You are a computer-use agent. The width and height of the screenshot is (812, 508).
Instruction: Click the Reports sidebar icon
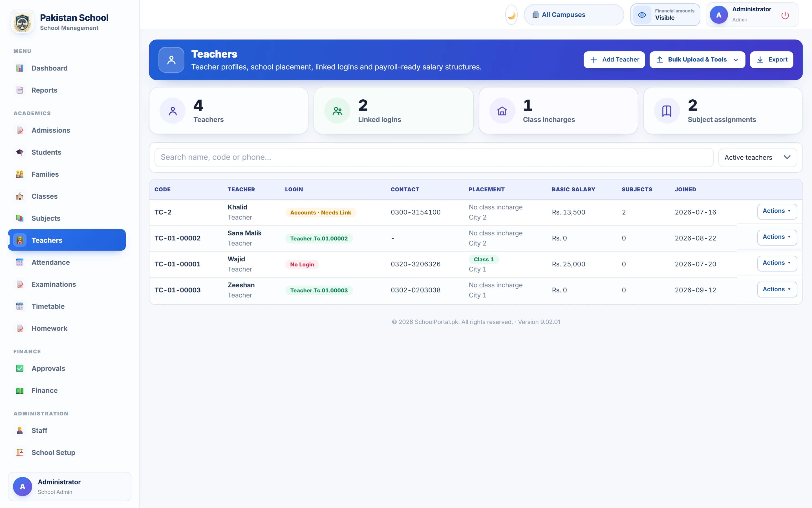(20, 90)
